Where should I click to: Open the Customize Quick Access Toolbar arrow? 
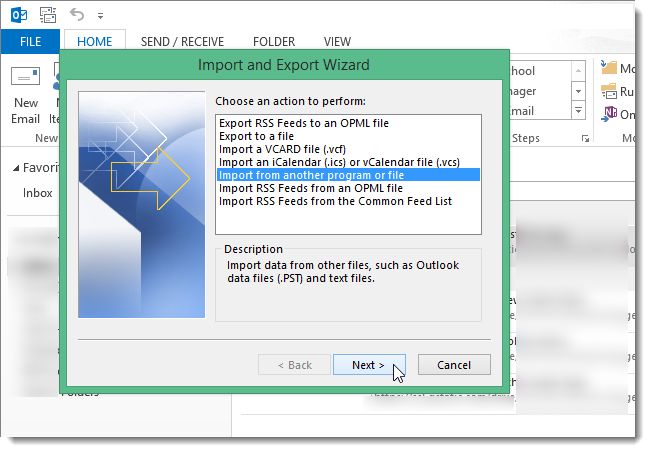tap(100, 16)
